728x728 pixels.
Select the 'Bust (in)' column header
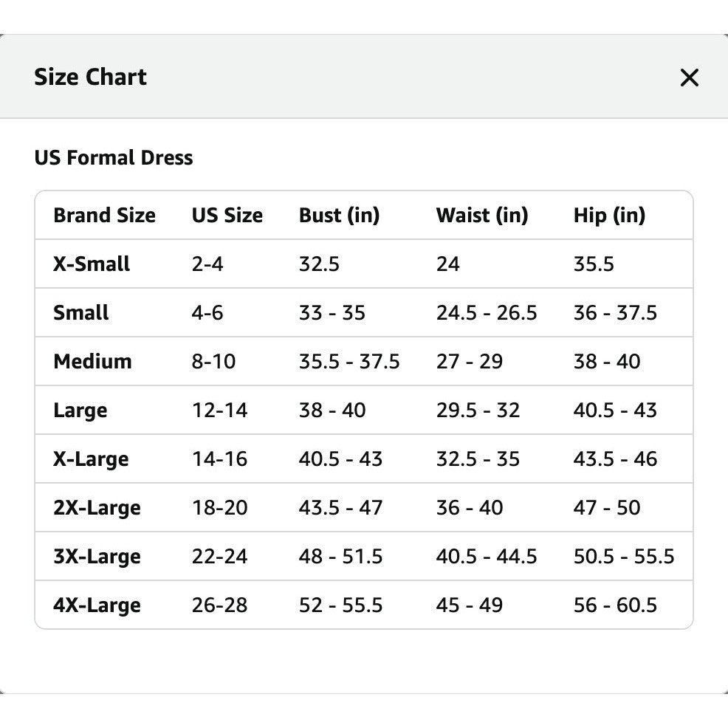(340, 216)
